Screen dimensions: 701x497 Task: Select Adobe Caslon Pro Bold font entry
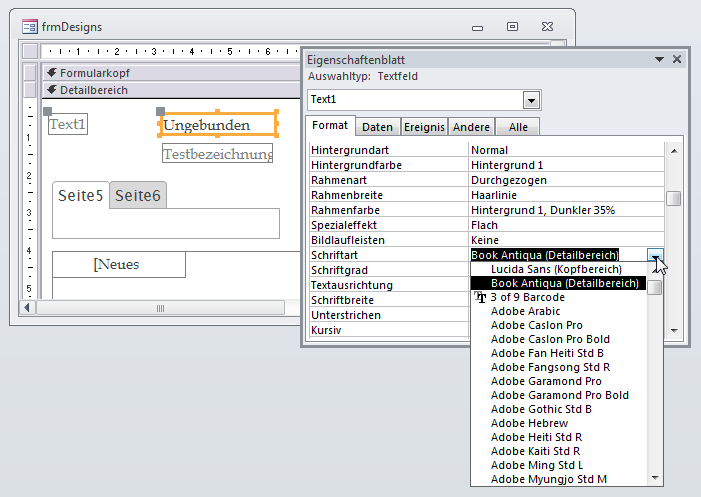(x=551, y=339)
